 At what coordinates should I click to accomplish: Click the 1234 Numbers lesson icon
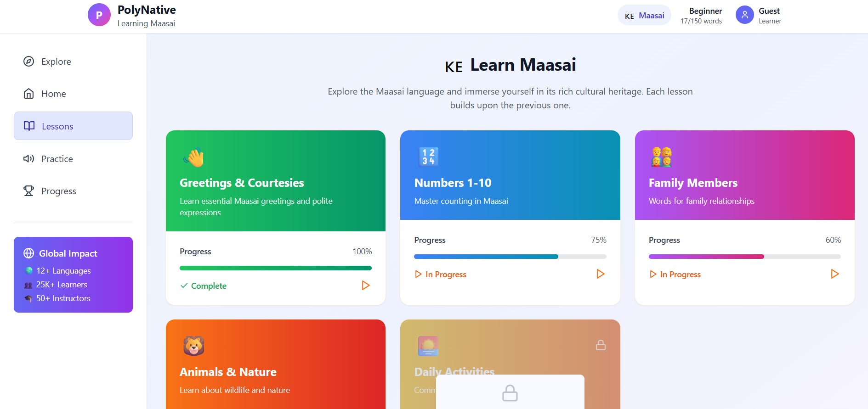pyautogui.click(x=428, y=157)
